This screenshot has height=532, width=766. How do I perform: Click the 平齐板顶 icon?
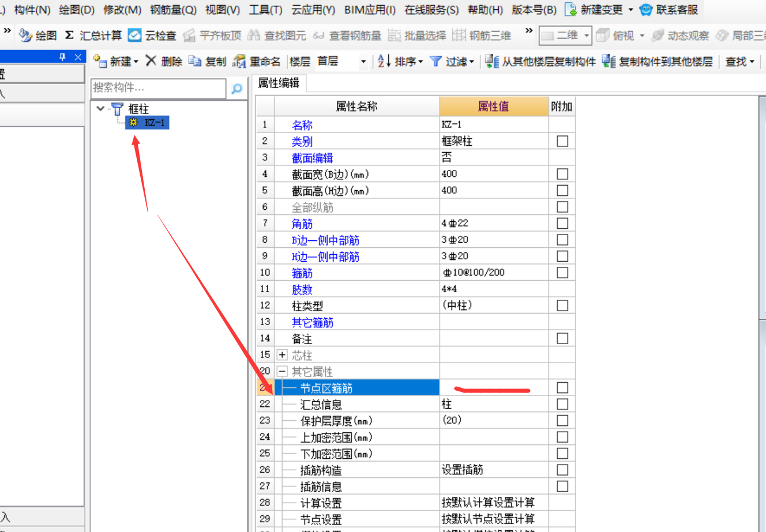(189, 36)
